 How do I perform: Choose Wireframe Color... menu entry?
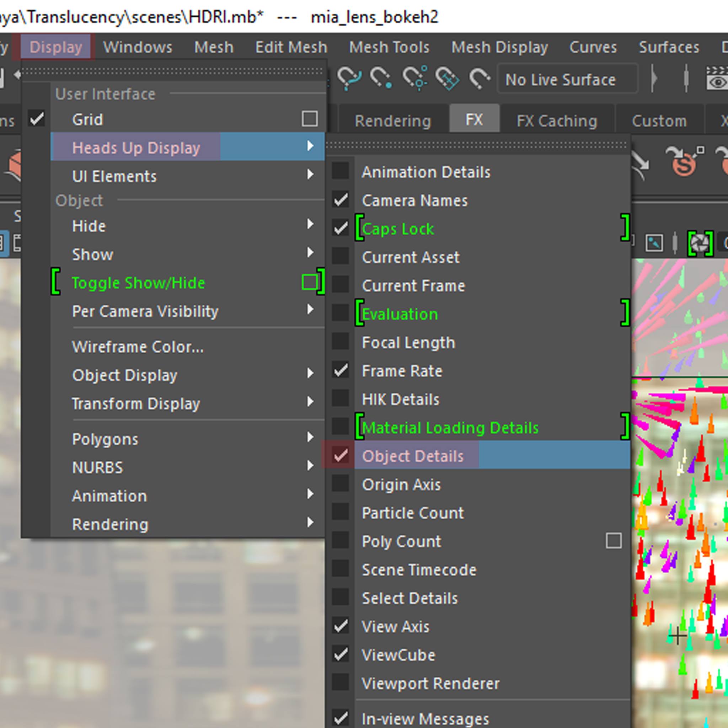pyautogui.click(x=138, y=347)
